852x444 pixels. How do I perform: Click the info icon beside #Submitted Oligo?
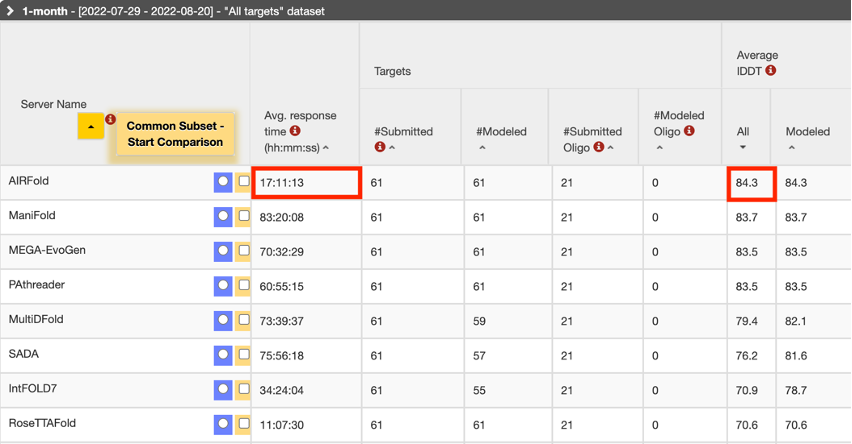point(598,147)
